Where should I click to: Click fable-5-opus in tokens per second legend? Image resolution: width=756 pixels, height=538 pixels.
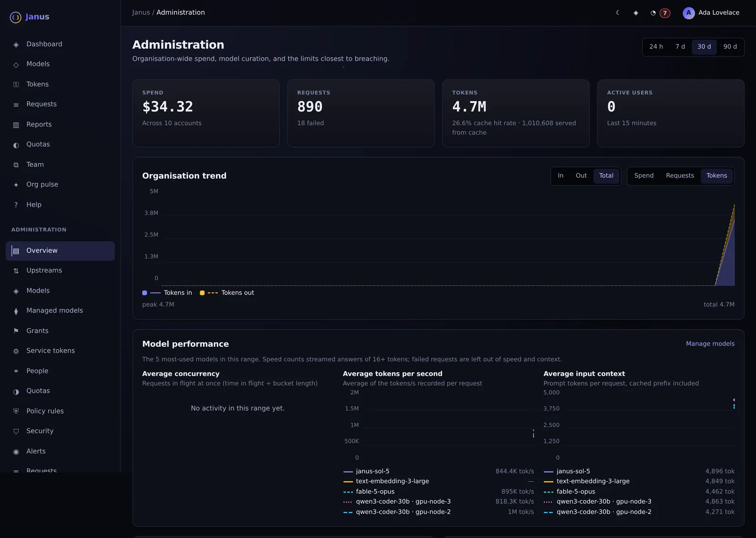click(375, 492)
